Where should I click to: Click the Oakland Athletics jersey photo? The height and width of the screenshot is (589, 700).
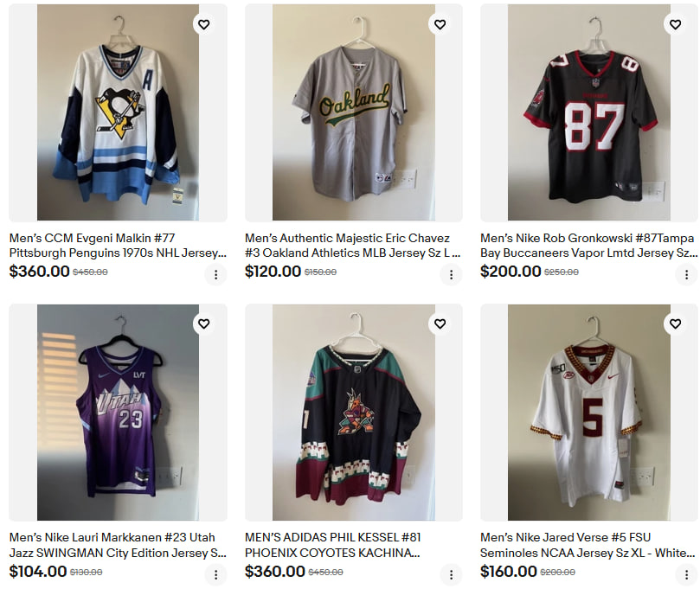(349, 111)
